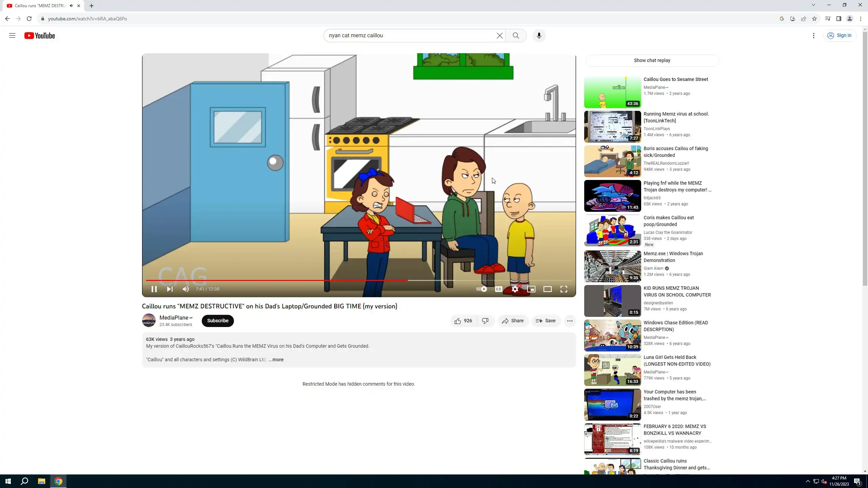This screenshot has height=488, width=868.
Task: Enter fullscreen mode
Action: click(564, 289)
